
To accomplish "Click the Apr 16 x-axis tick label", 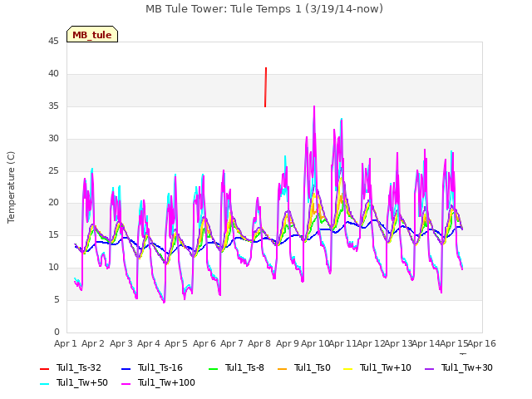I will coord(482,343).
